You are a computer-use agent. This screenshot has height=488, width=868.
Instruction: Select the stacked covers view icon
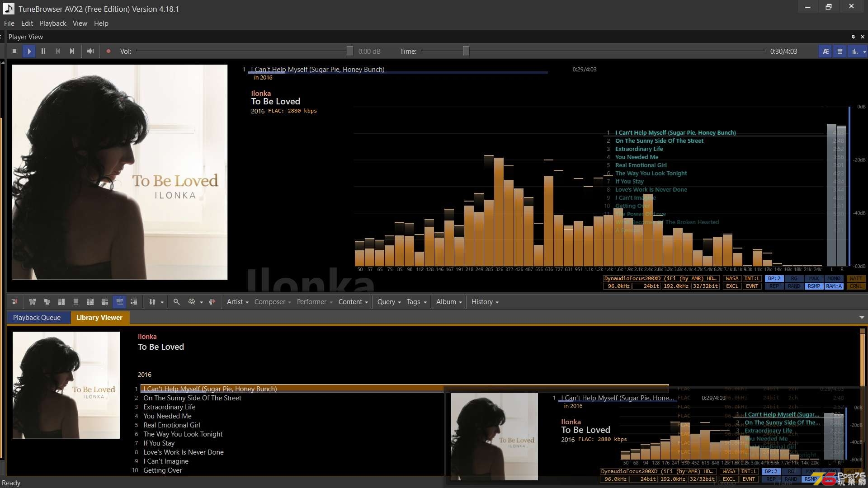[x=47, y=302]
